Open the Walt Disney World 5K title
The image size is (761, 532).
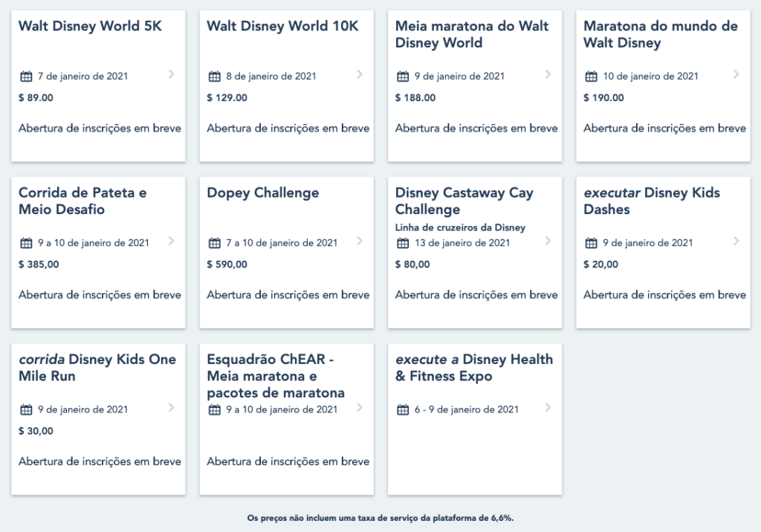[x=90, y=26]
